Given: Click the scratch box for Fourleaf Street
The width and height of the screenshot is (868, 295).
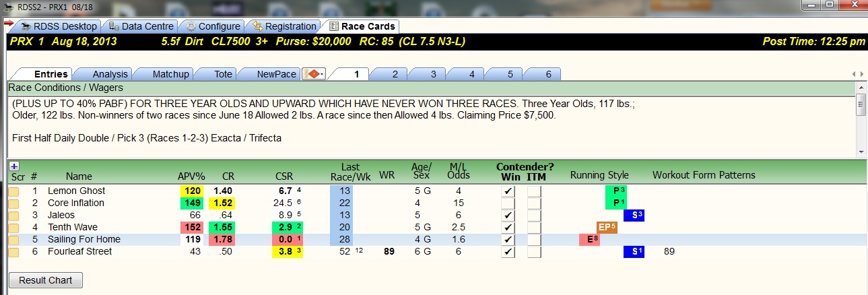Looking at the screenshot, I should 13,252.
